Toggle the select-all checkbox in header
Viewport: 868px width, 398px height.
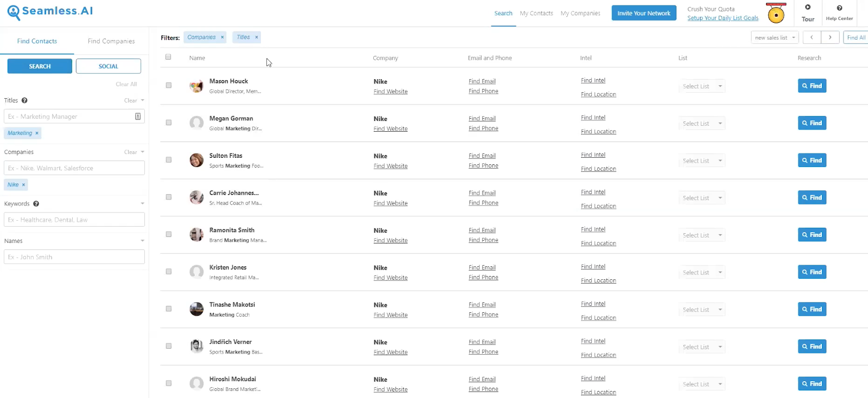coord(168,57)
